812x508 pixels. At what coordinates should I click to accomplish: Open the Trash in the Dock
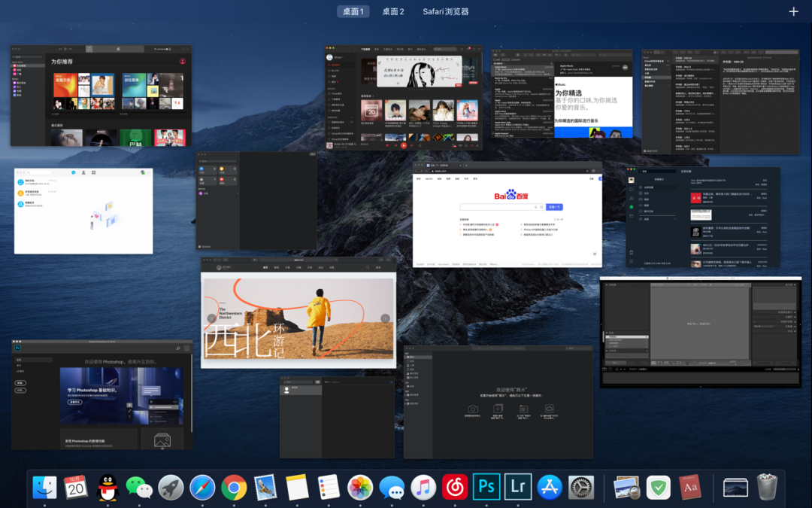tap(767, 487)
